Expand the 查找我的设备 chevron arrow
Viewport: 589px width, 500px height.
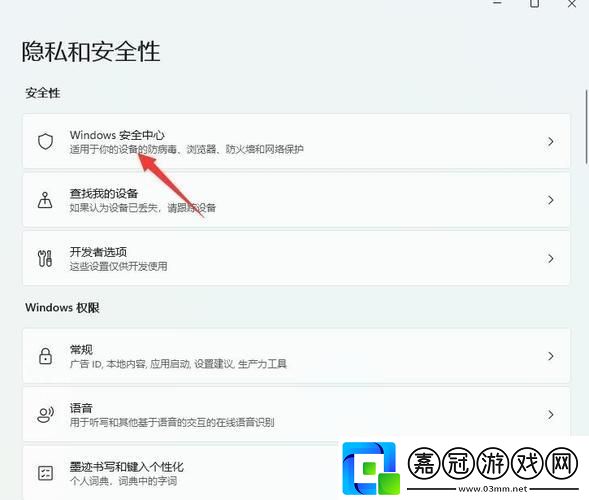point(550,200)
